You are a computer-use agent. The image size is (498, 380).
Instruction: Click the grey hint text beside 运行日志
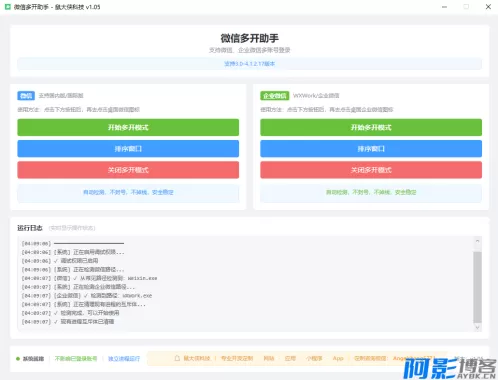click(72, 228)
